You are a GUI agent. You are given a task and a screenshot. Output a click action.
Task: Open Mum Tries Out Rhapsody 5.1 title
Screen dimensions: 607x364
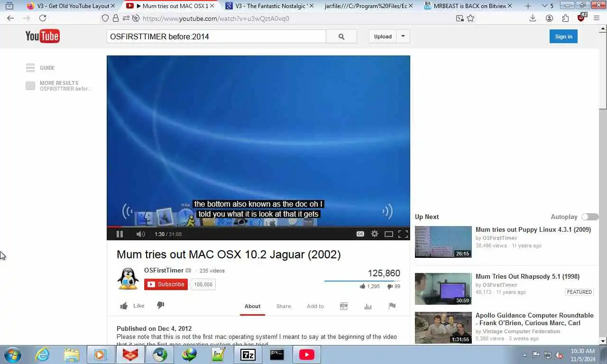click(x=527, y=276)
